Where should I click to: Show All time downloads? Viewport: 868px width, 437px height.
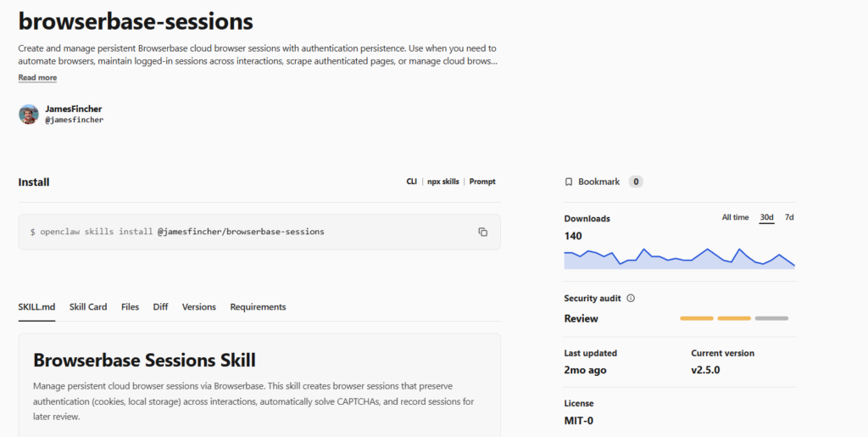tap(735, 218)
